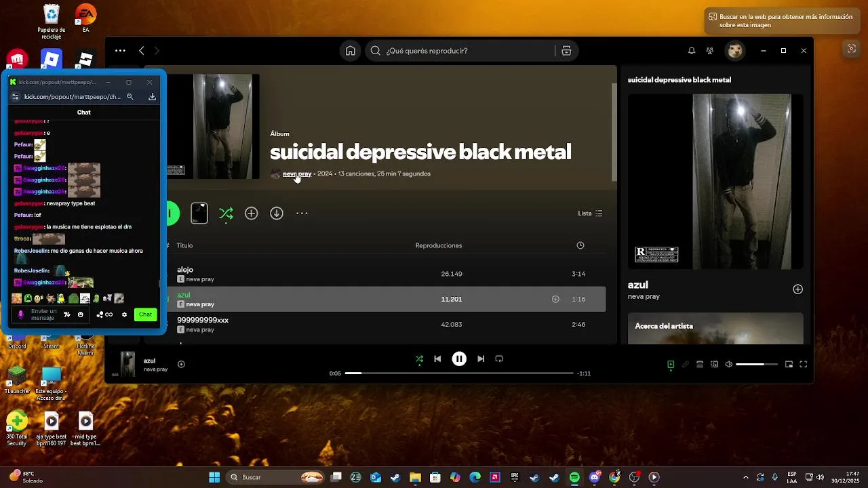Open Kick chat settings gear
This screenshot has height=488, width=868.
pos(124,314)
